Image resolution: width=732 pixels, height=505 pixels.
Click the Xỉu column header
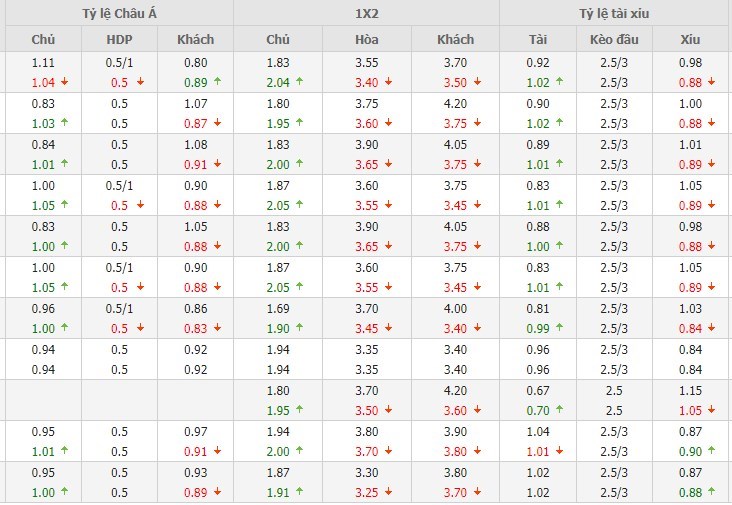coord(690,40)
